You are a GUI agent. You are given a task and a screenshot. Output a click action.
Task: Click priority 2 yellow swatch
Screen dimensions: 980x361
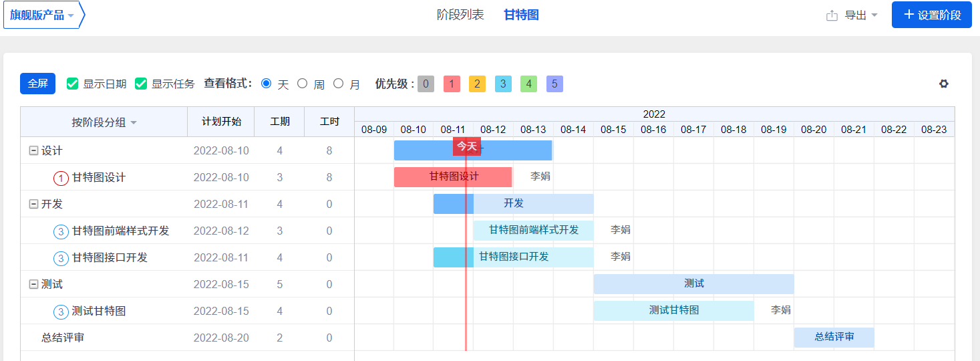pyautogui.click(x=477, y=84)
